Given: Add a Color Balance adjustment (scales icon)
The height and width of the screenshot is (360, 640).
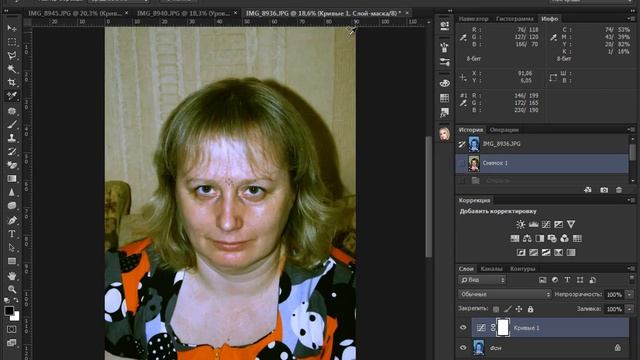Looking at the screenshot, I should [527, 238].
